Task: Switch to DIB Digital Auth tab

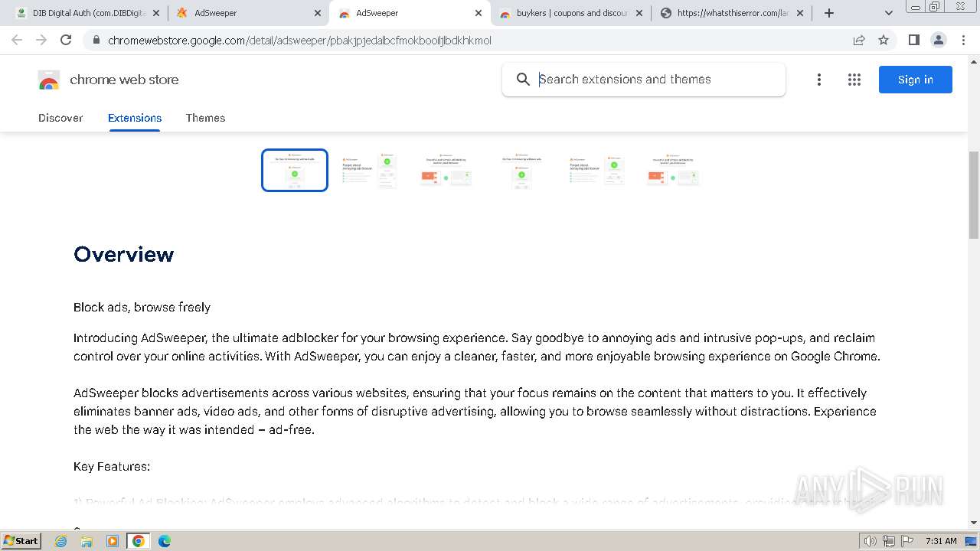Action: coord(87,13)
